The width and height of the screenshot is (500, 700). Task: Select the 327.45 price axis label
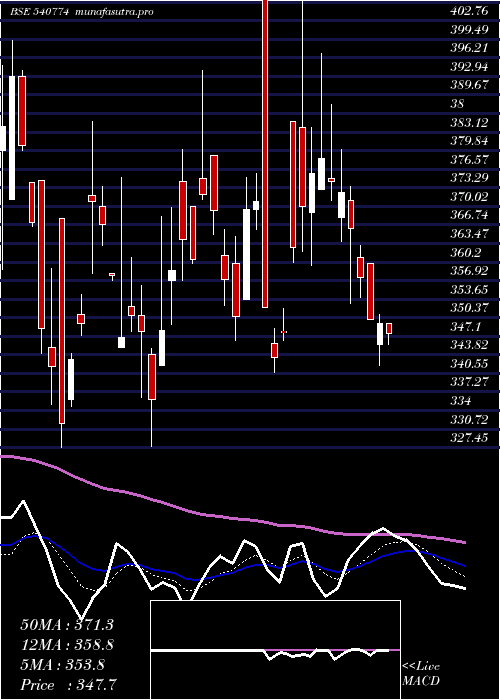click(469, 438)
